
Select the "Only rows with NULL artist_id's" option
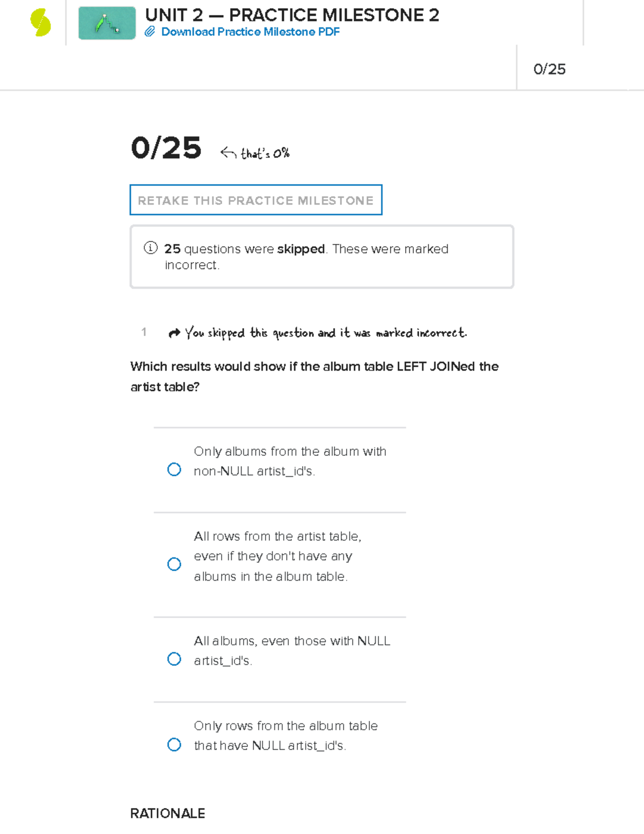click(174, 744)
